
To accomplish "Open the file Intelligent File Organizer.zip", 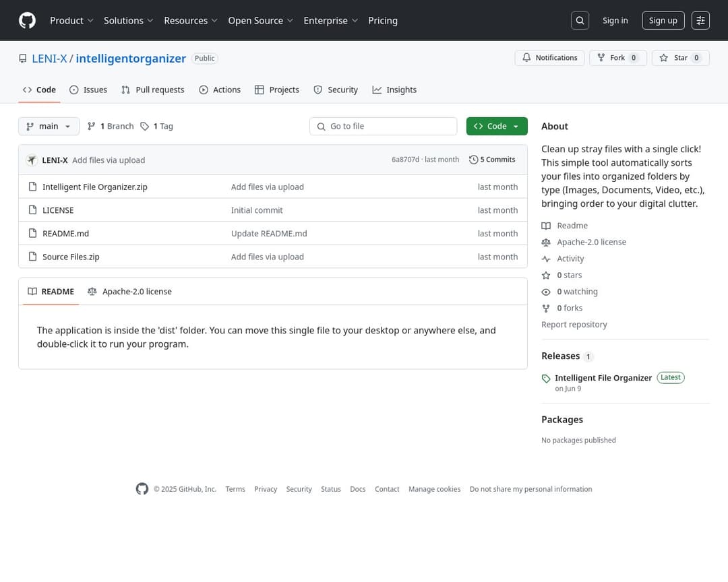I will [95, 187].
